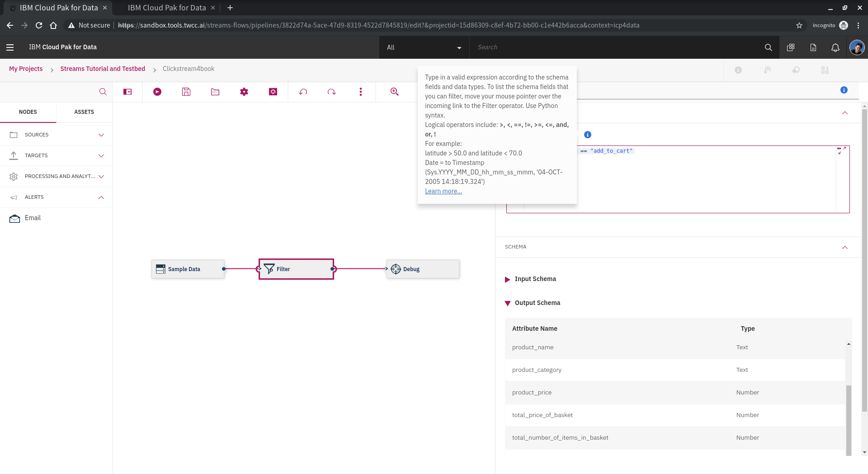Save the flow with floppy disk icon
This screenshot has height=474, width=868.
point(186,92)
